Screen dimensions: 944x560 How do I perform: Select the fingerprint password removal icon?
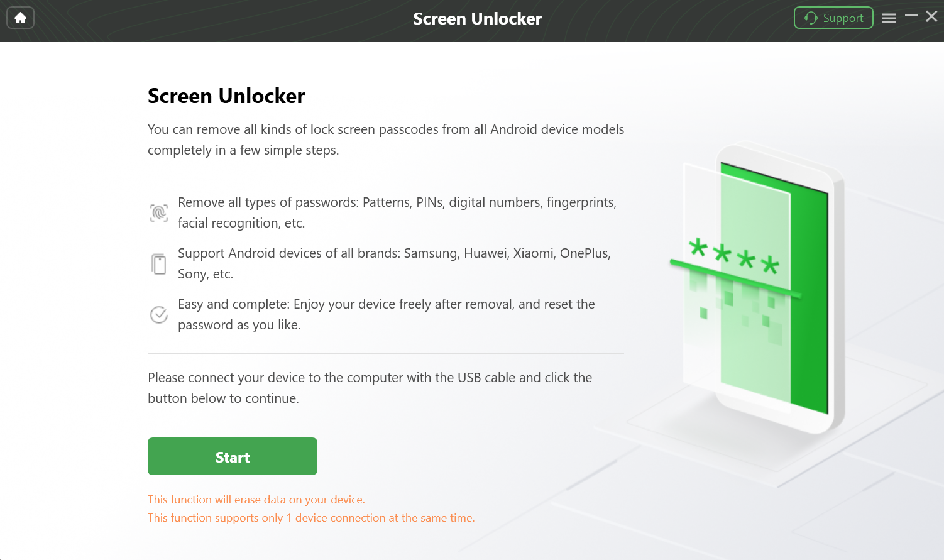[159, 212]
